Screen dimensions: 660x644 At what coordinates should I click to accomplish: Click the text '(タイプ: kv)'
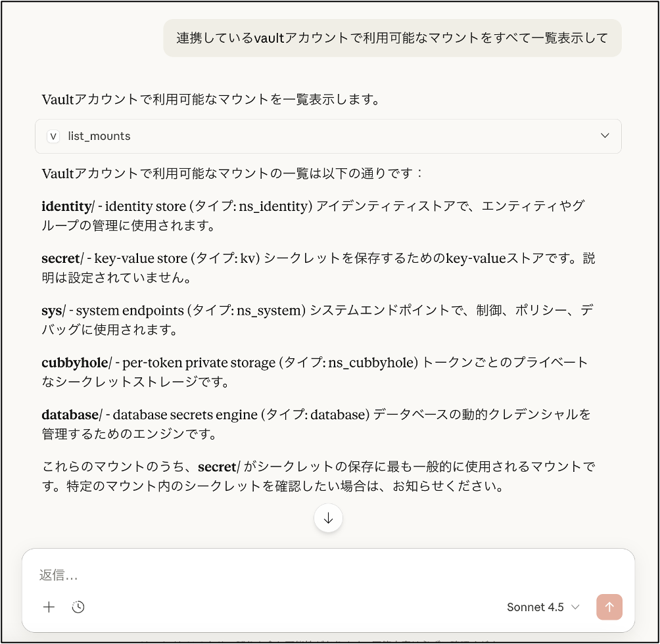pyautogui.click(x=225, y=258)
